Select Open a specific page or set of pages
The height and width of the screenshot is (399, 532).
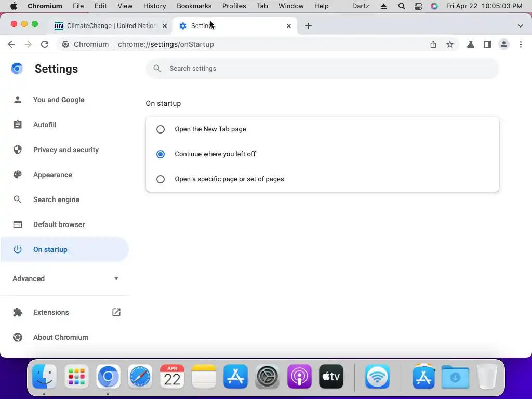(x=161, y=179)
